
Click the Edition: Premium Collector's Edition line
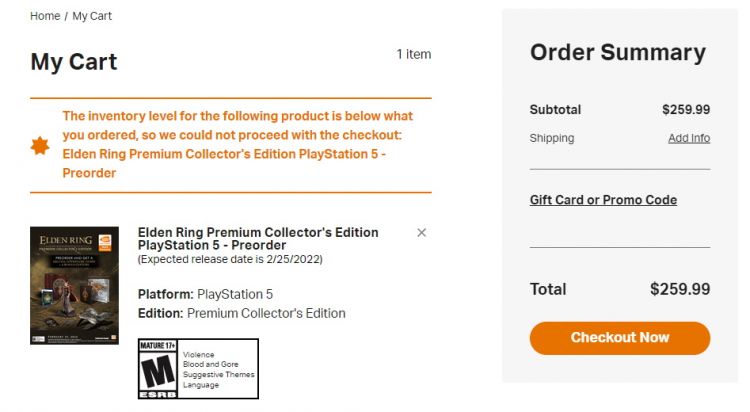pos(241,313)
